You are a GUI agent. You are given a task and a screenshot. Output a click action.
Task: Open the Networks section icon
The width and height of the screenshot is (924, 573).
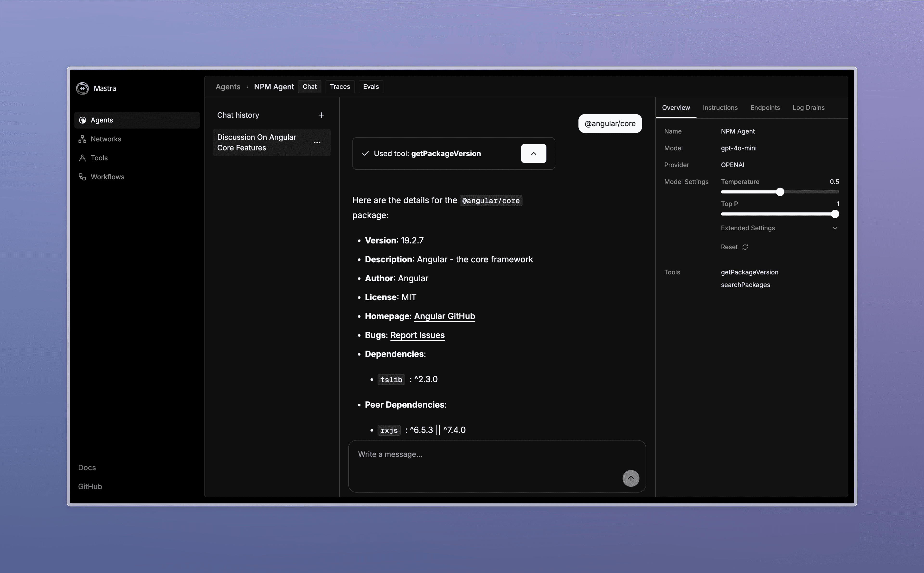(x=82, y=139)
